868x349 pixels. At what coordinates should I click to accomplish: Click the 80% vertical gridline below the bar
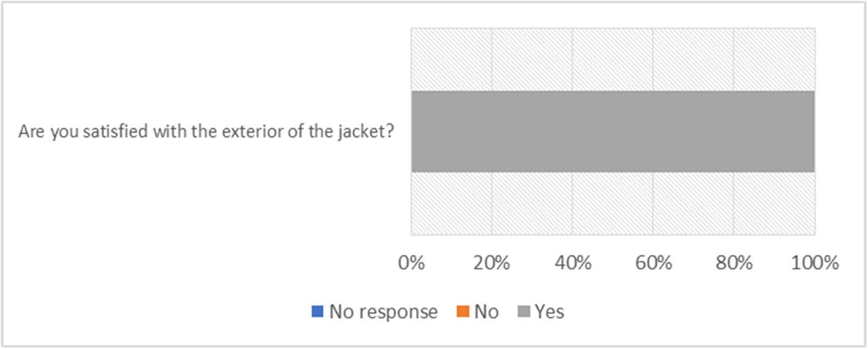coord(733,203)
